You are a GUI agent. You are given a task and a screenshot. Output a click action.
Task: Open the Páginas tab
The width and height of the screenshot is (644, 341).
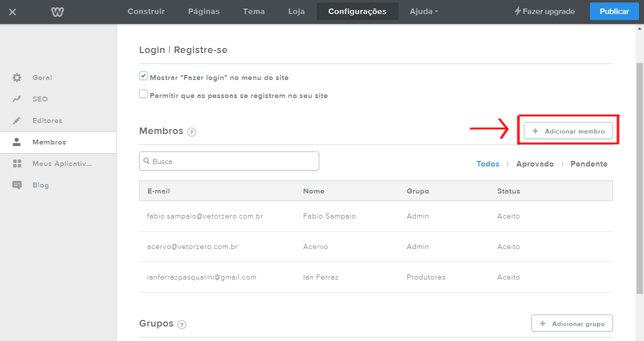pyautogui.click(x=204, y=11)
